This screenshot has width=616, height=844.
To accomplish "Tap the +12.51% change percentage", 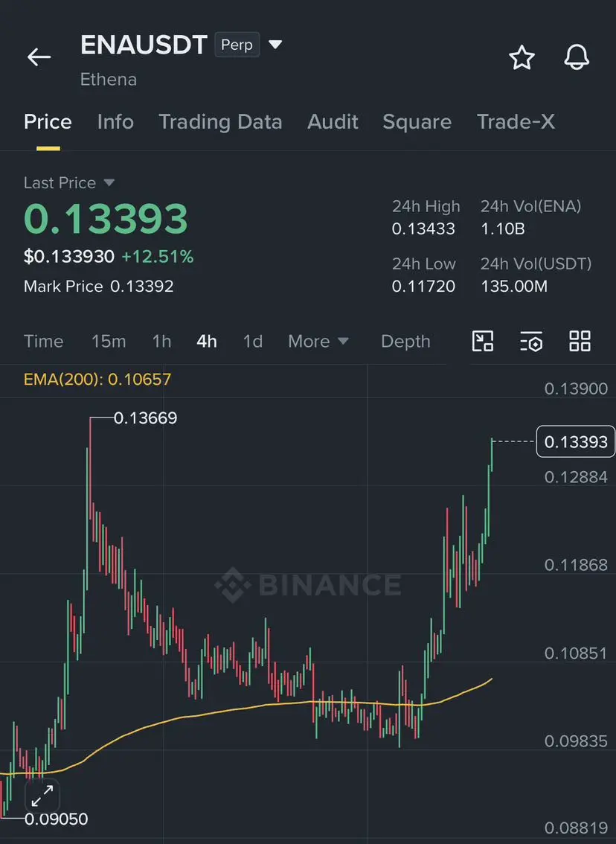I will click(x=158, y=257).
